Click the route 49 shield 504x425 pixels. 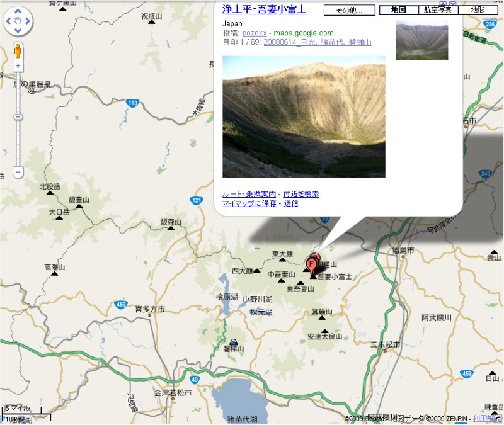195,380
